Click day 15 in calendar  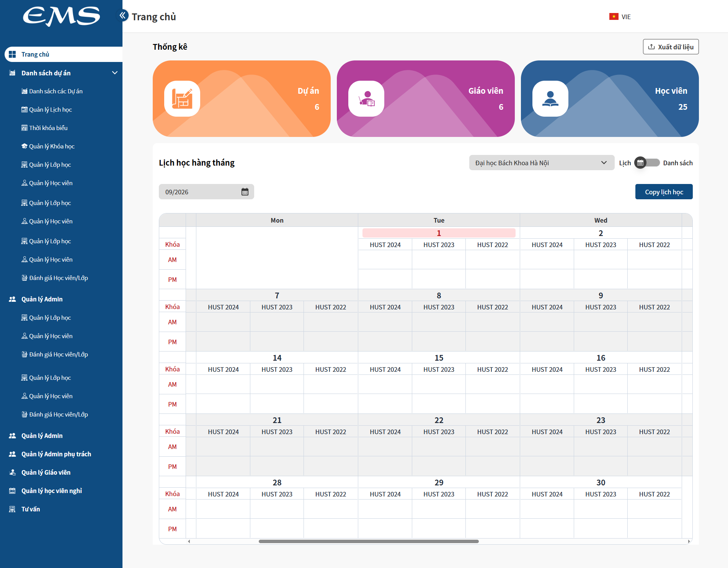coord(439,358)
